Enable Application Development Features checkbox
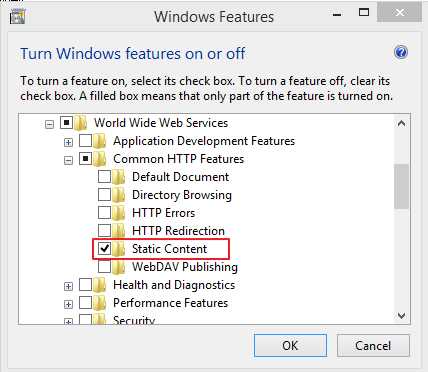Screen dimensions: 428x372 [x=85, y=140]
